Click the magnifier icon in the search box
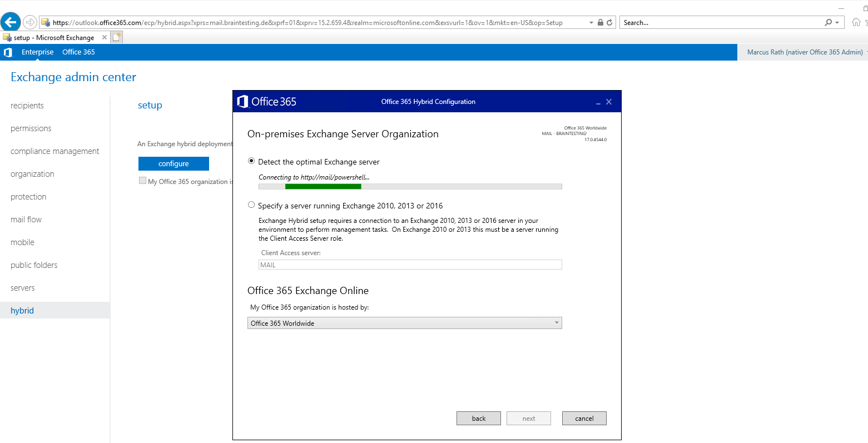 [828, 22]
